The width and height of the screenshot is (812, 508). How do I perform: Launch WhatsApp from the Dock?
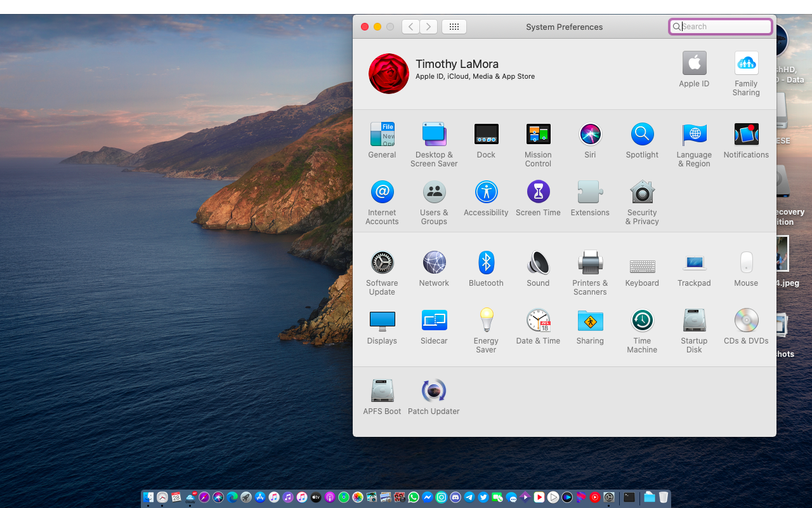click(414, 497)
